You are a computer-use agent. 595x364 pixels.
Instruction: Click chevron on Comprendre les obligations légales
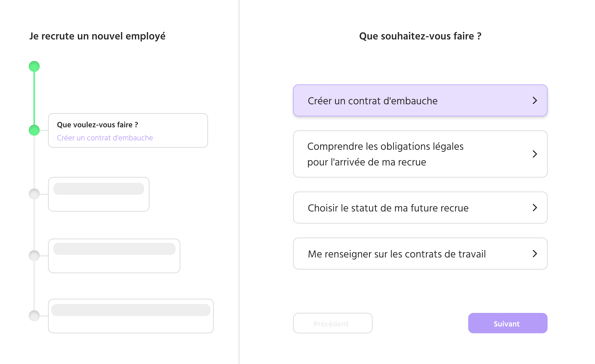535,154
